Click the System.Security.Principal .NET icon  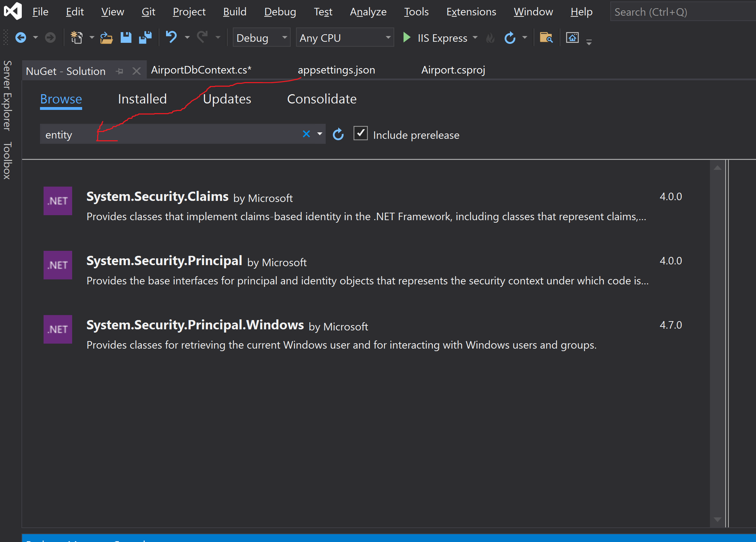pos(58,265)
